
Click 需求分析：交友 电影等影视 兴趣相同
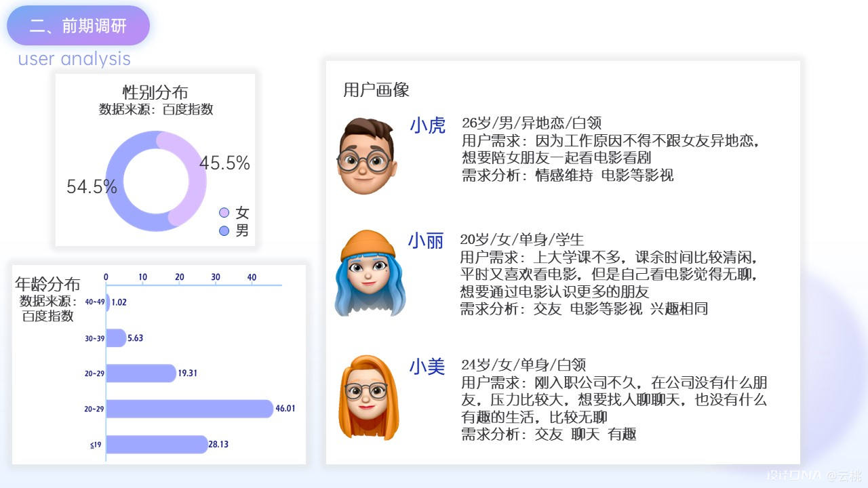[584, 309]
